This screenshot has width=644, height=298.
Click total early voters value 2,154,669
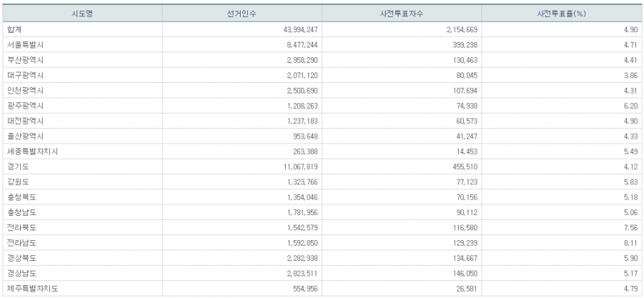(x=461, y=30)
